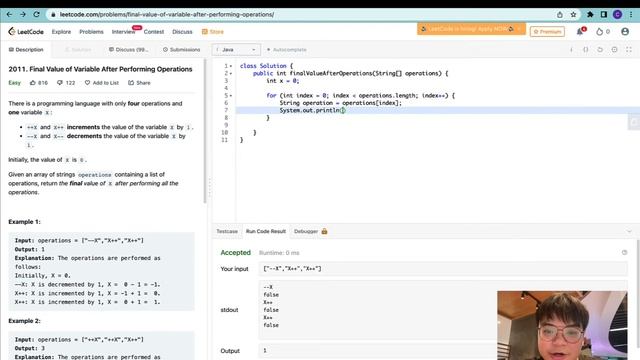Reload the LeetCode page
640x360 pixels.
point(36,14)
